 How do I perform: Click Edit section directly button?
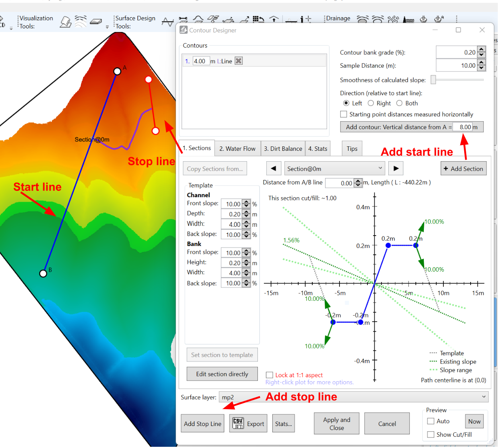click(222, 374)
